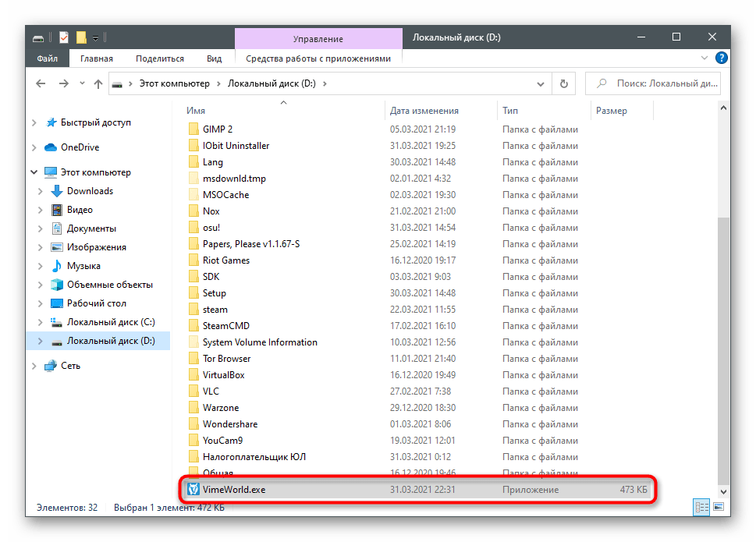
Task: Select the GIMP 2 folder icon
Action: click(x=193, y=129)
